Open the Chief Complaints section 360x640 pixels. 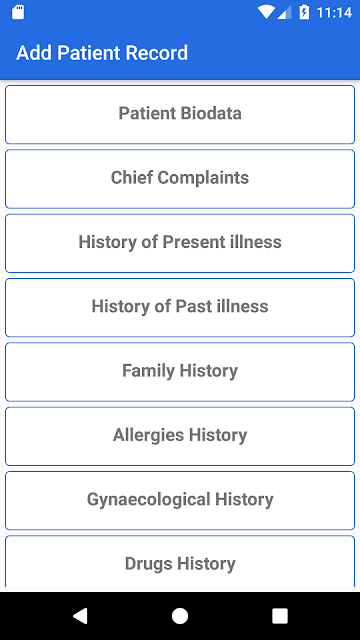point(180,179)
